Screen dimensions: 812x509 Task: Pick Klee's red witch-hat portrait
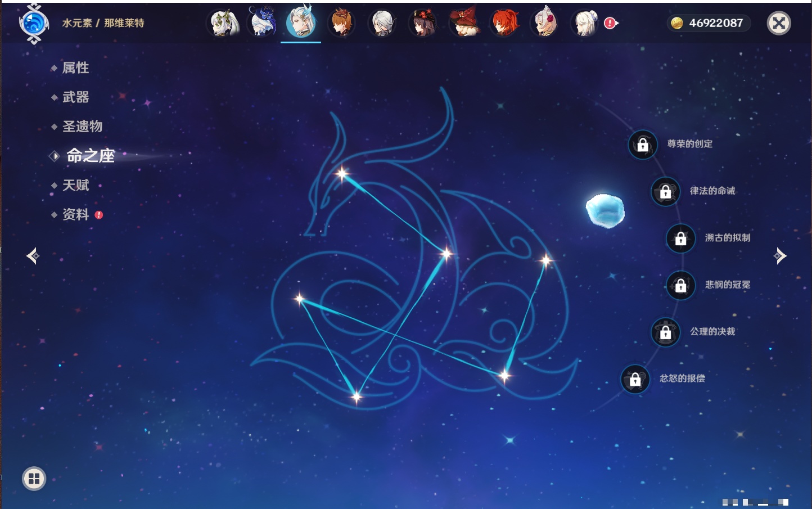click(x=464, y=23)
